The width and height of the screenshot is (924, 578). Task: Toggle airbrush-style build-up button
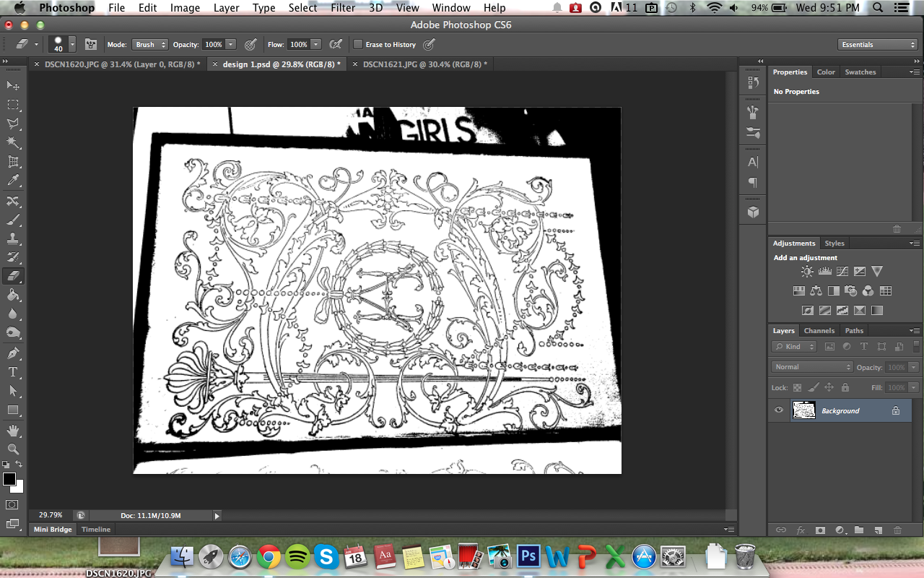point(336,44)
